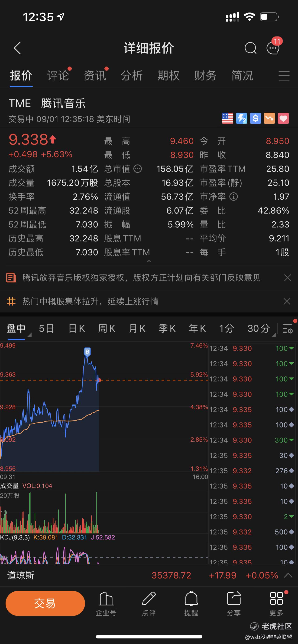The width and height of the screenshot is (298, 644).
Task: Tap the 腾讯音乐 stock name
Action: click(63, 103)
